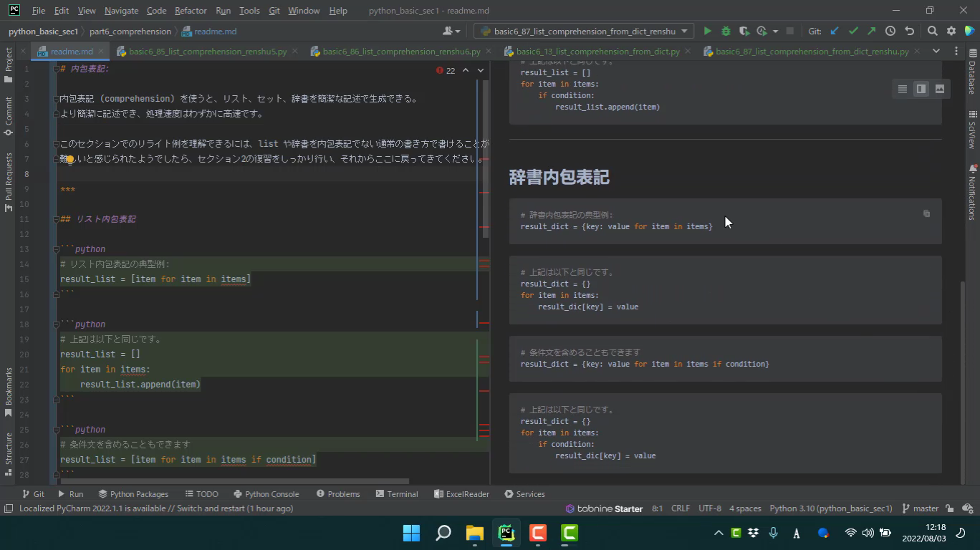This screenshot has width=980, height=550.
Task: Select editor and preview split view
Action: click(x=921, y=89)
